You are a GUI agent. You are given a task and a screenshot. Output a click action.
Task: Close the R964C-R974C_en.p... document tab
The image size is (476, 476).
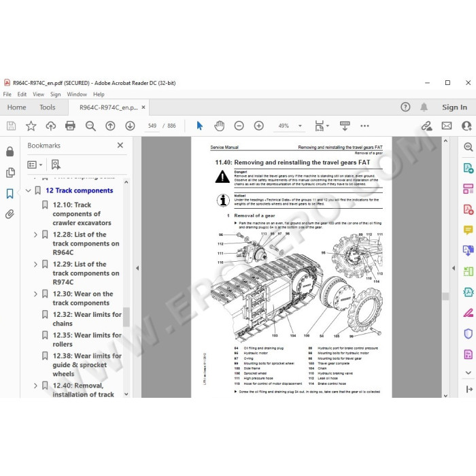pos(143,107)
